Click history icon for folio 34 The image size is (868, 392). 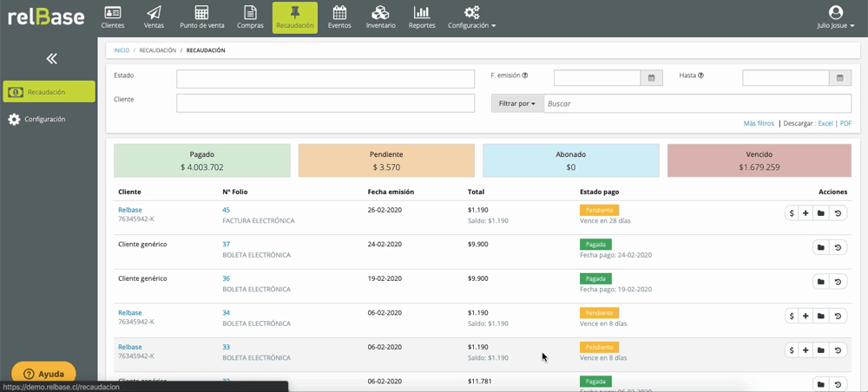838,317
